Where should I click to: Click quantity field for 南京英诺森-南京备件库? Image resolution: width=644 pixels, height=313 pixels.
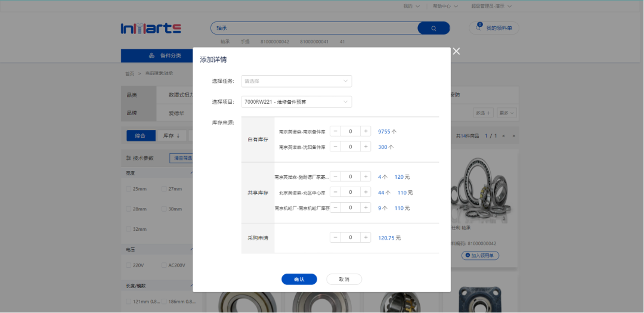(351, 131)
